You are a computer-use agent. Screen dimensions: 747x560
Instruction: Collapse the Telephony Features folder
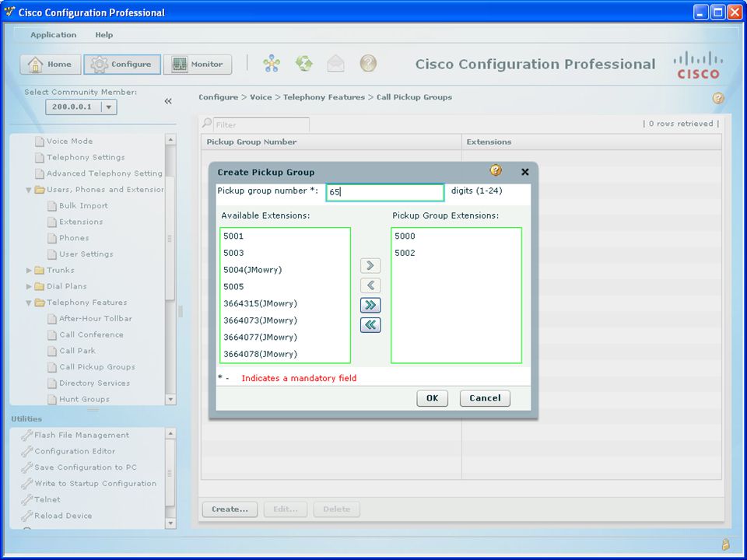pyautogui.click(x=29, y=303)
